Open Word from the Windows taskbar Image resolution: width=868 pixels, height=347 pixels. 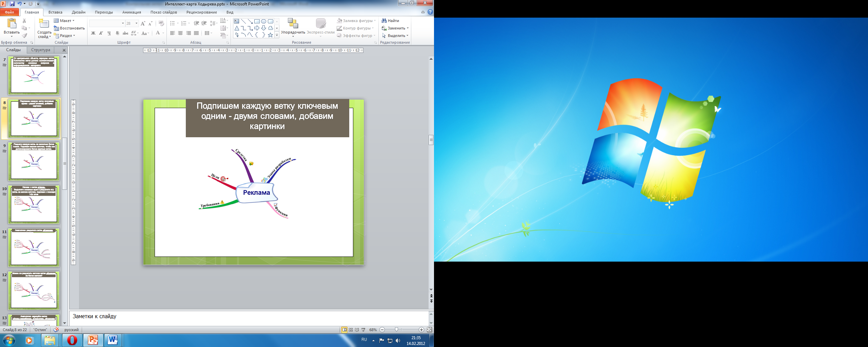[x=113, y=340]
